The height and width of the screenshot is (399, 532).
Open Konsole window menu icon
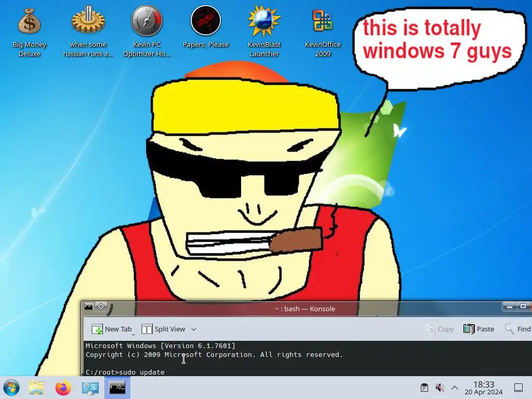[x=88, y=307]
